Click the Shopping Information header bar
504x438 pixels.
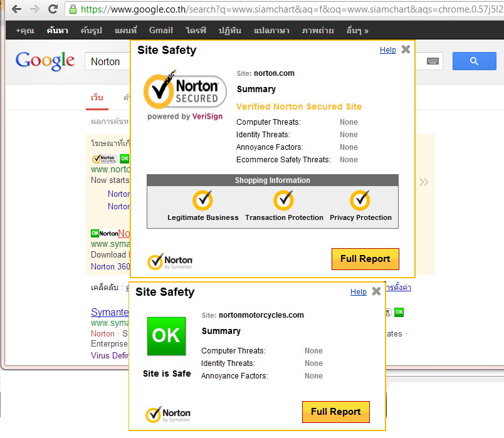pyautogui.click(x=273, y=180)
